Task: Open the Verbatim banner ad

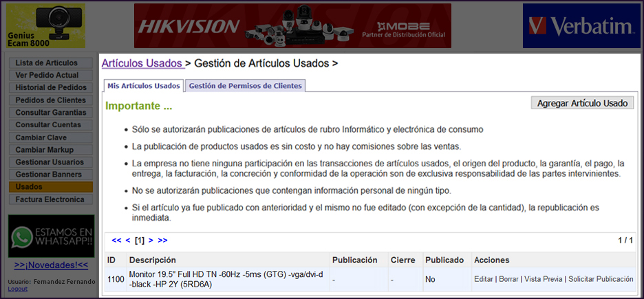Action: 580,26
